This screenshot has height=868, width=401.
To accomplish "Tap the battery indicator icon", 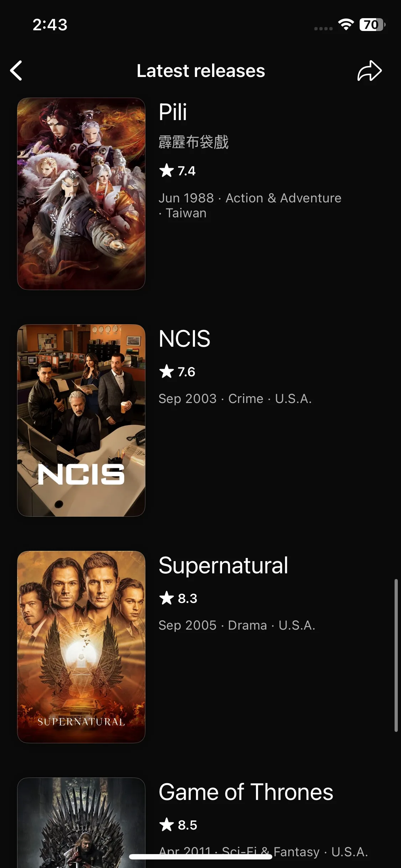I will tap(372, 25).
